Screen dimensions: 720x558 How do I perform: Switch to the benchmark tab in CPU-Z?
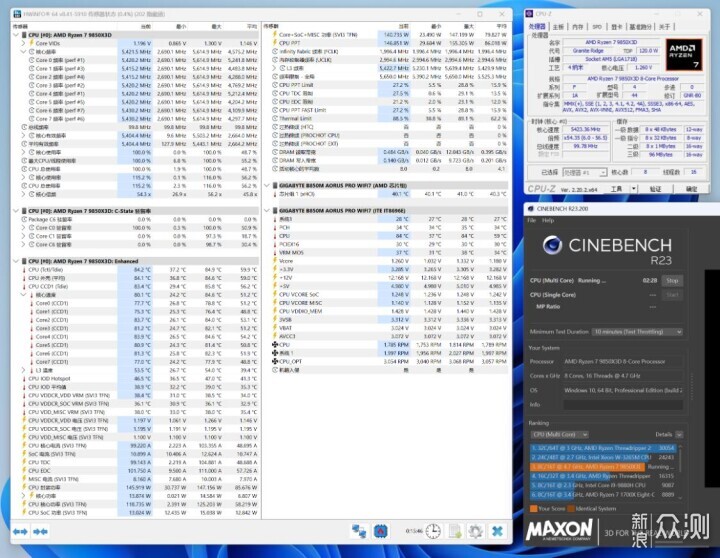click(x=640, y=27)
